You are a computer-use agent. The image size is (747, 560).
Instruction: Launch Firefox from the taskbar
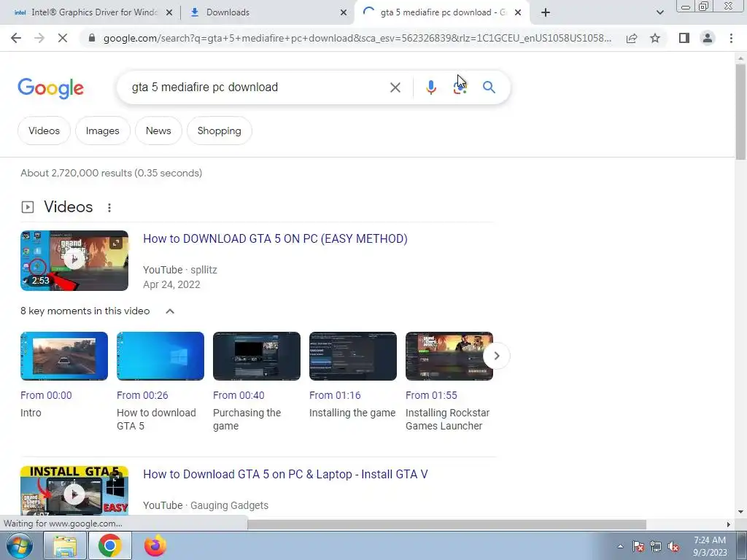(155, 545)
